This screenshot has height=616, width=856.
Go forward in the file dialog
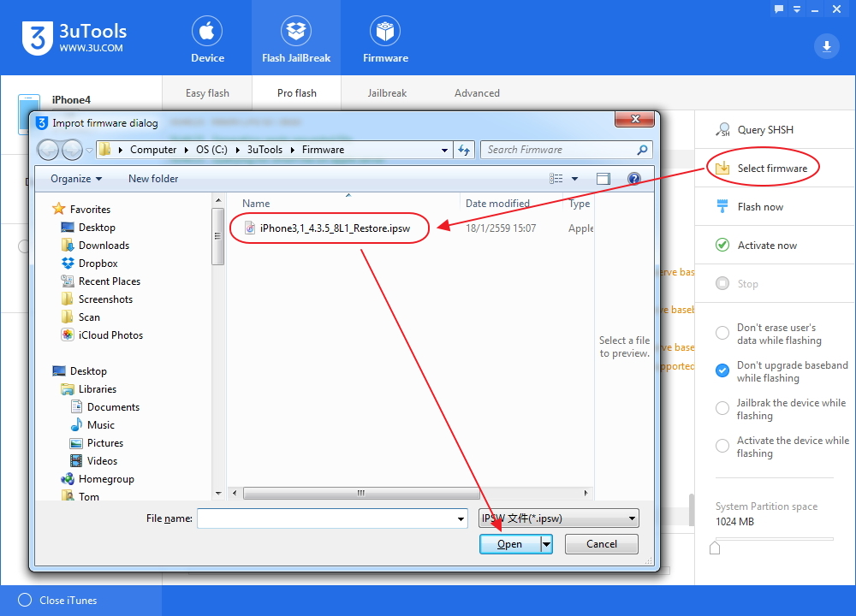(72, 150)
